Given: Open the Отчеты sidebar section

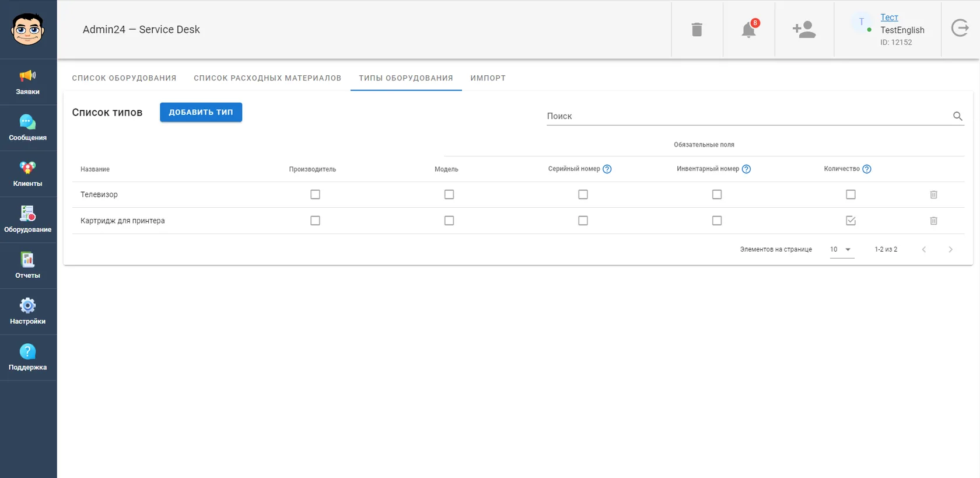Looking at the screenshot, I should click(x=28, y=266).
